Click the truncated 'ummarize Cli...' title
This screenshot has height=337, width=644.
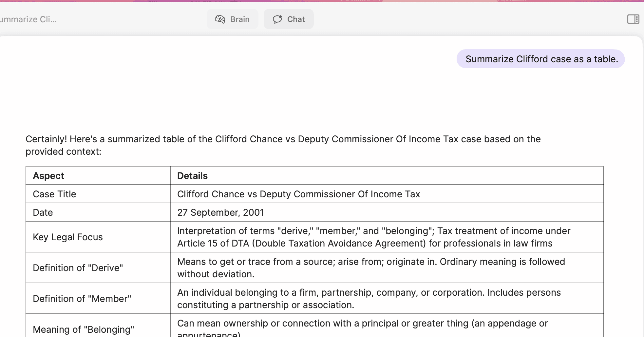tap(28, 19)
